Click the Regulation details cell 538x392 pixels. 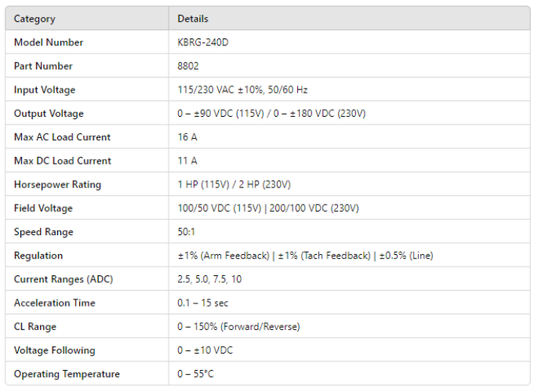[x=305, y=256]
